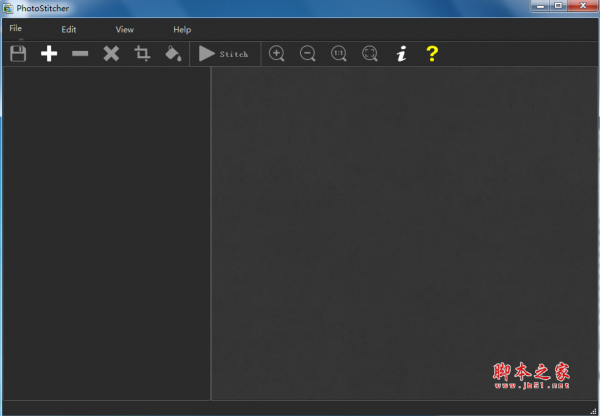Maximize the PhotoStitcher window
This screenshot has height=416, width=600.
click(558, 6)
